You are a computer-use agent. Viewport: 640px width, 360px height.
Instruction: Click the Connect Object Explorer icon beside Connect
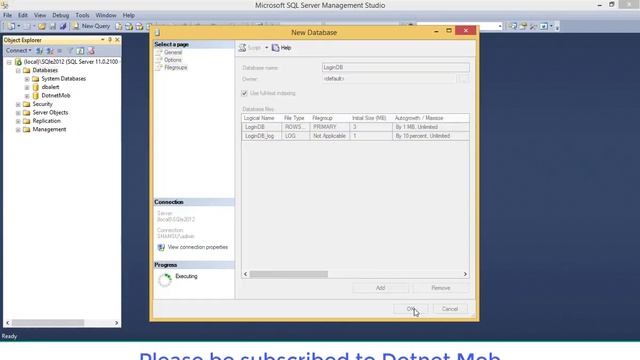click(40, 51)
